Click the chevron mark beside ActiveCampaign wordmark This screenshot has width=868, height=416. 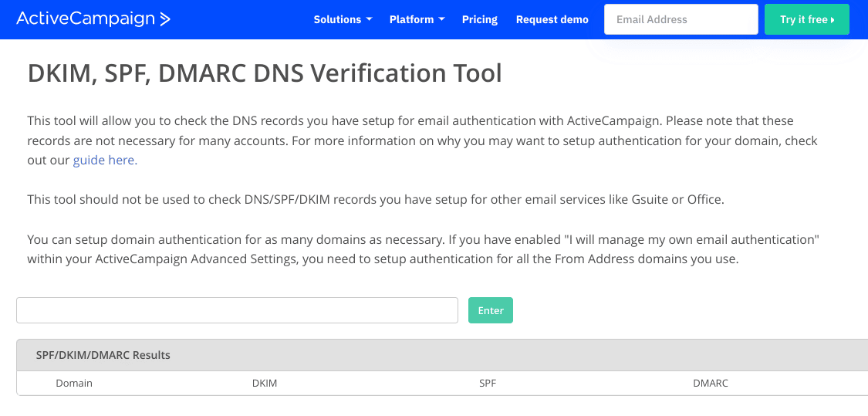click(x=165, y=19)
